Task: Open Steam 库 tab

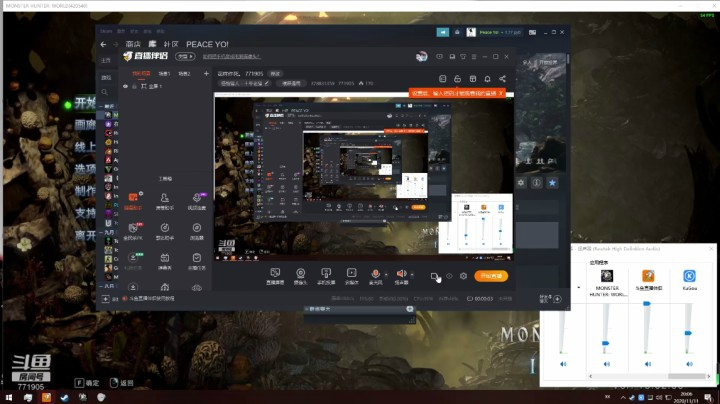Action: pos(152,44)
